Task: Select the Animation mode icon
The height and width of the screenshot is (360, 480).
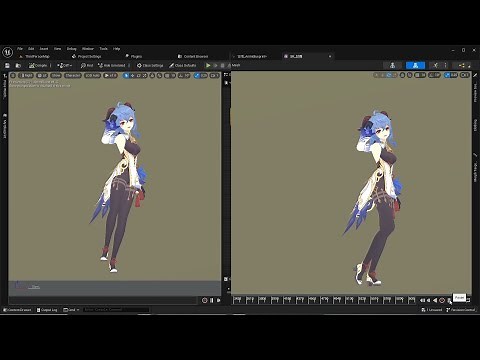Action: coord(435,65)
